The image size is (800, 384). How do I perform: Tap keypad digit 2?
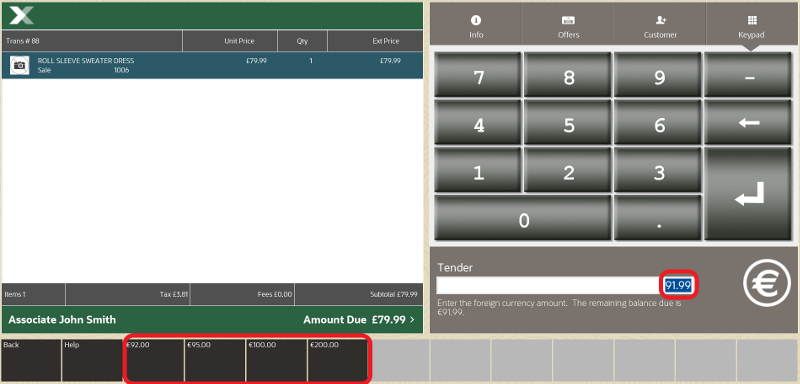click(x=568, y=170)
